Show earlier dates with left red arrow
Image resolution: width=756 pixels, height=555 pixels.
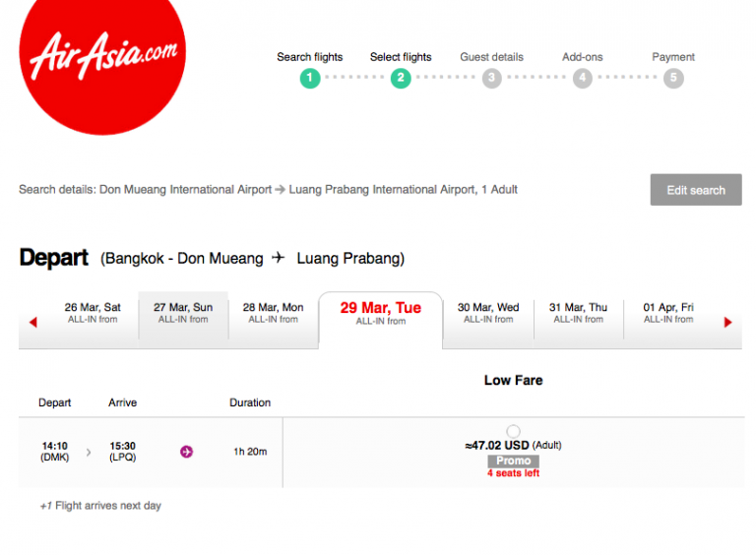[x=33, y=322]
